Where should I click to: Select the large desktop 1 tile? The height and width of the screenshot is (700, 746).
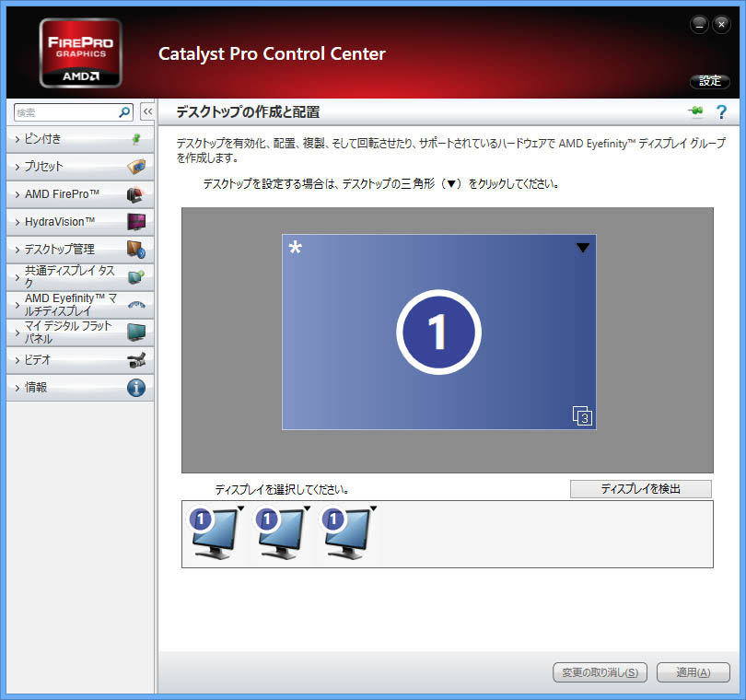click(438, 332)
